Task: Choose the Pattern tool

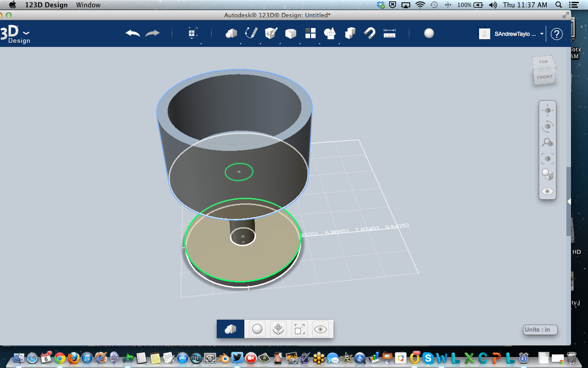Action: click(311, 33)
